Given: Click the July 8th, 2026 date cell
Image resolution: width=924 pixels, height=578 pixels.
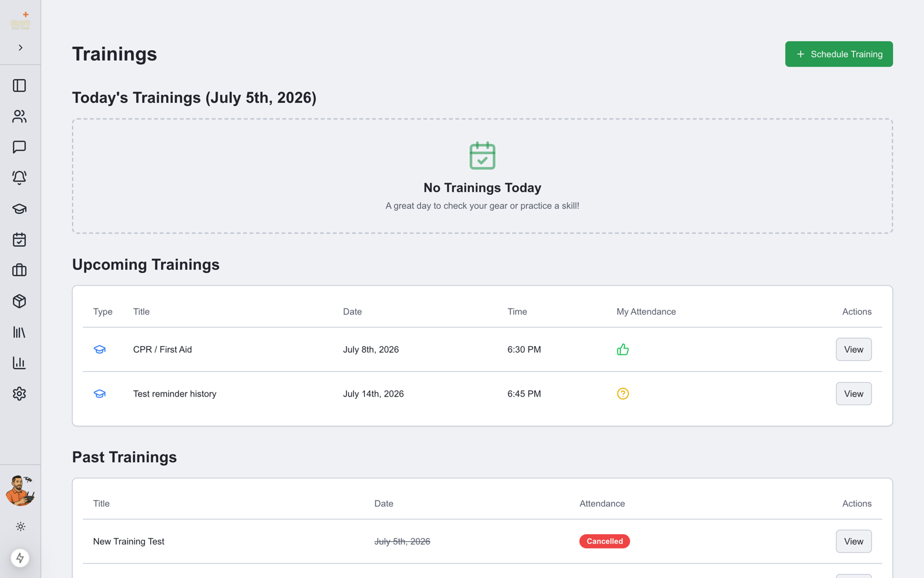Looking at the screenshot, I should [371, 350].
